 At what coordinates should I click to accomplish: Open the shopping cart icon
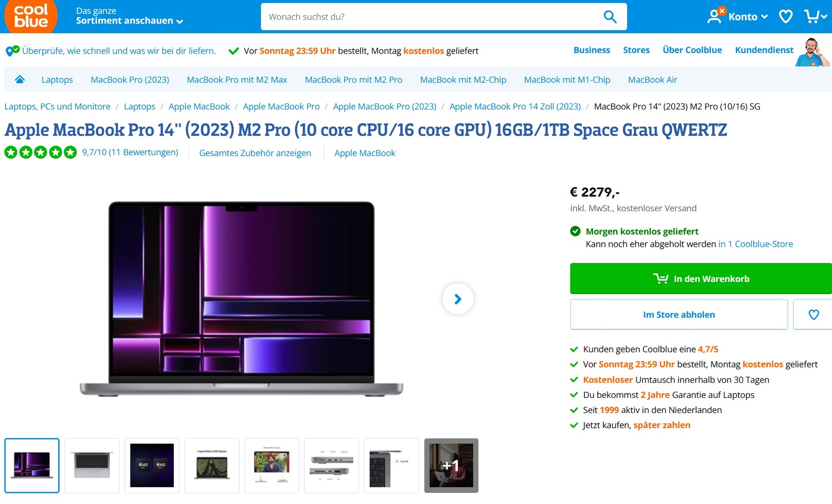811,16
